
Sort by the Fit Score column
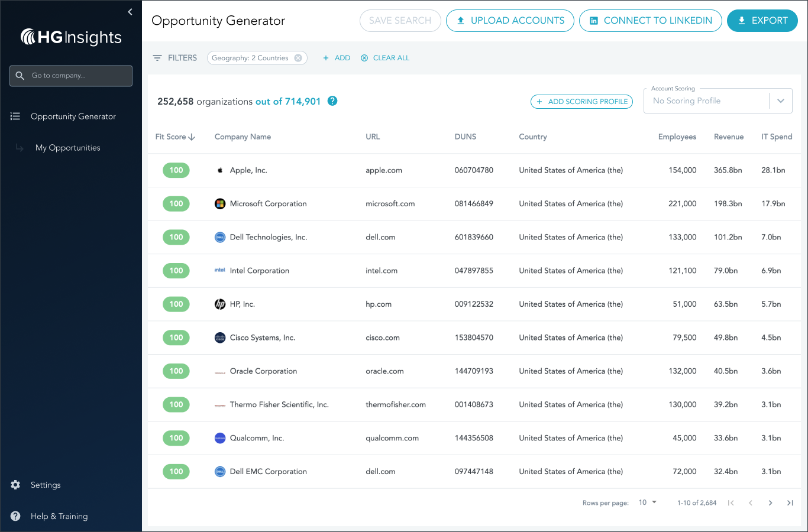click(x=175, y=137)
